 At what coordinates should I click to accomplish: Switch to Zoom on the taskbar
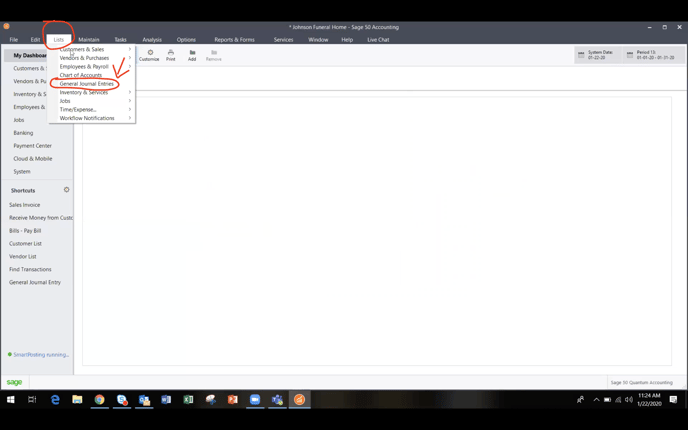point(255,399)
